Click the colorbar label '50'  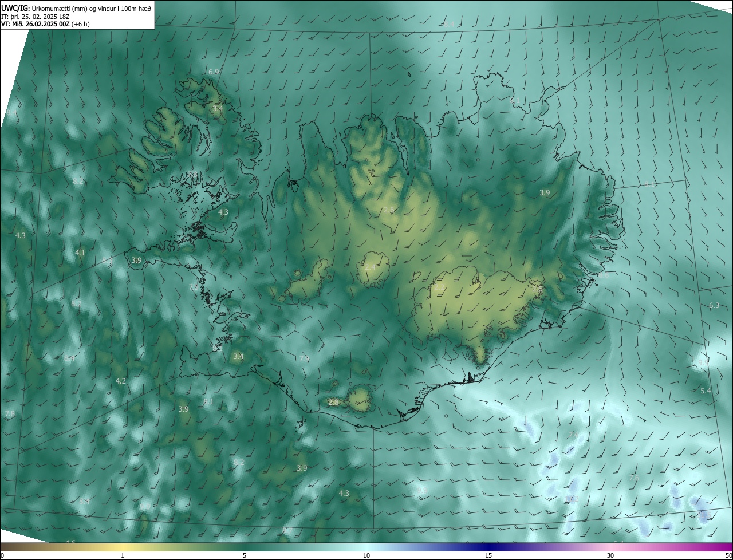click(728, 556)
